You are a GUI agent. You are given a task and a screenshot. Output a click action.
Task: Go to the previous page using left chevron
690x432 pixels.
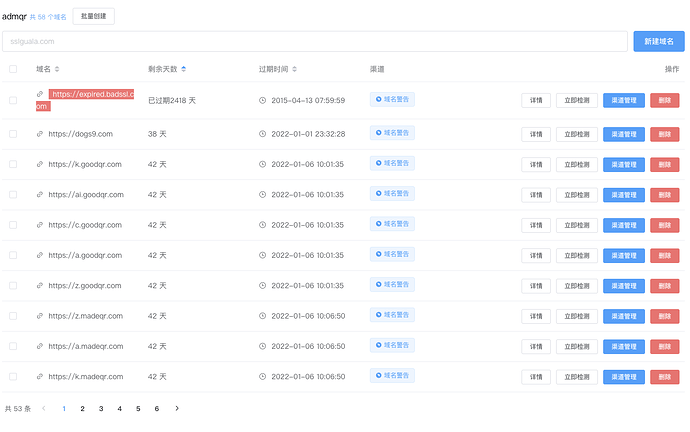coord(44,408)
